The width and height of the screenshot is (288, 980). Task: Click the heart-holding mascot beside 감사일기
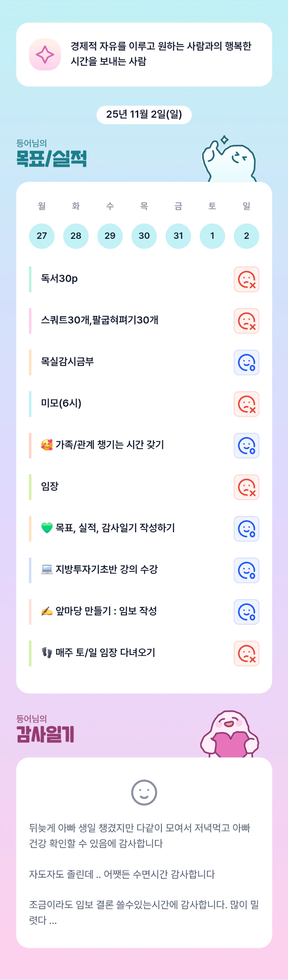click(229, 735)
